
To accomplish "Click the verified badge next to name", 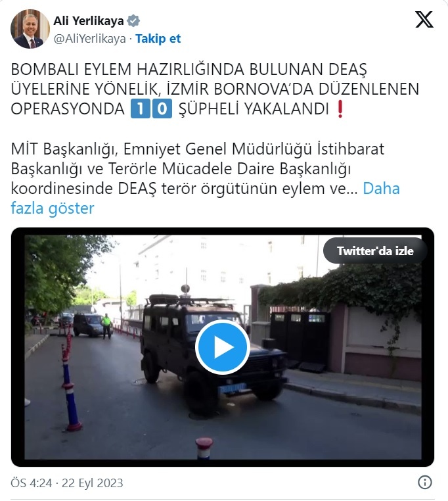I will (133, 21).
